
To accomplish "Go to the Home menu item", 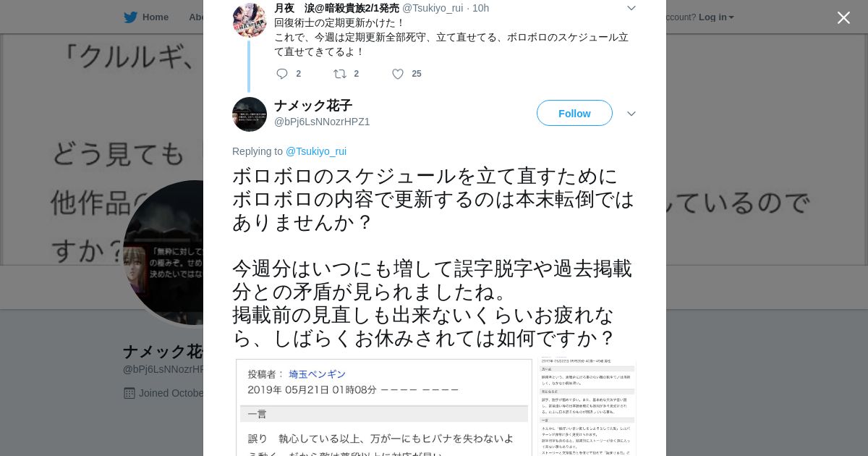I will point(156,17).
